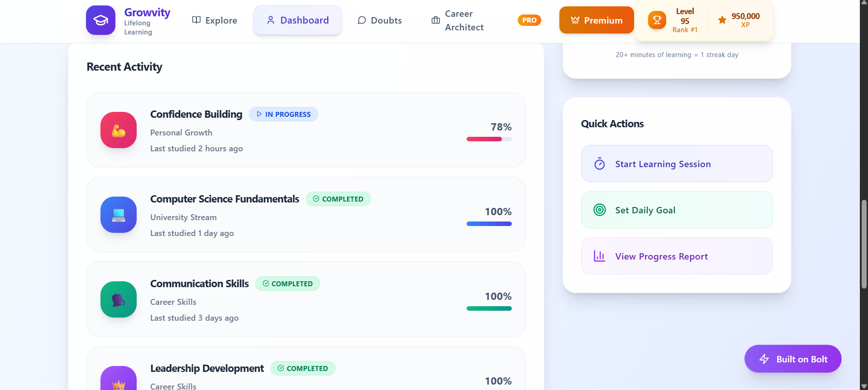
Task: Click the timer icon in Start Learning Session
Action: (x=600, y=164)
